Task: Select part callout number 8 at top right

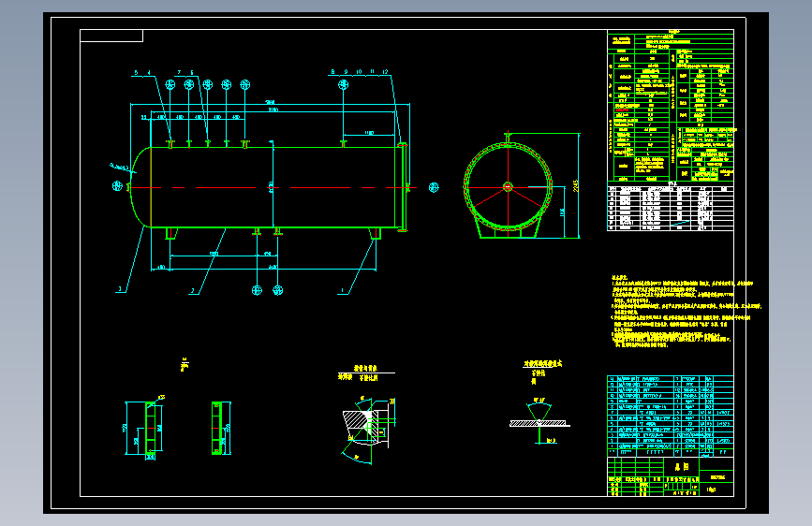Action: pyautogui.click(x=332, y=72)
